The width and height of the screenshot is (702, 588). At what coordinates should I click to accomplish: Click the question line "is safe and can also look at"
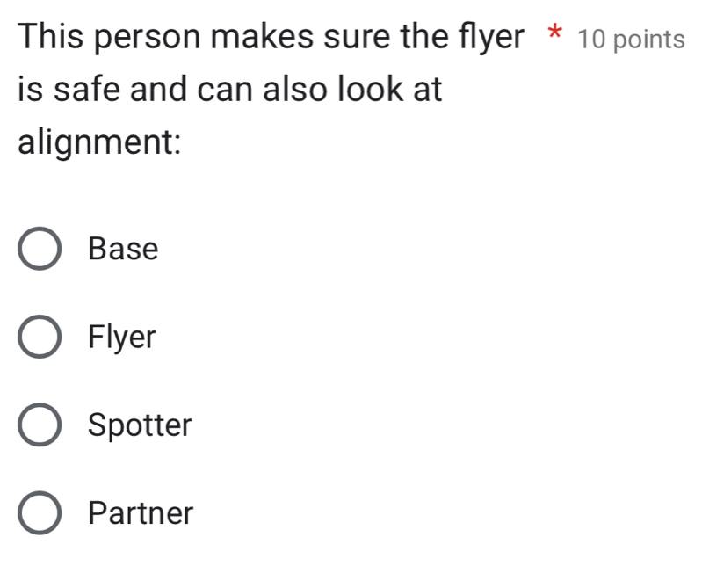pos(230,89)
